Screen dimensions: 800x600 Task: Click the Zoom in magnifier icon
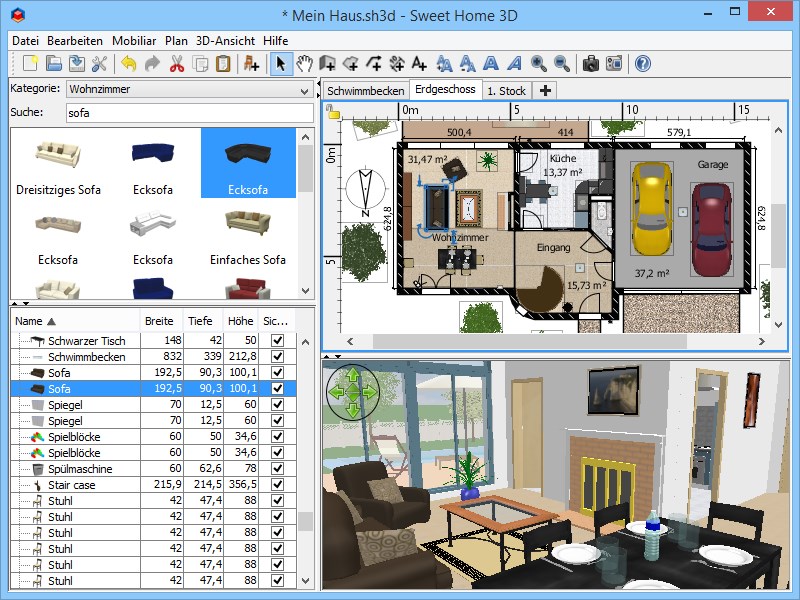539,64
